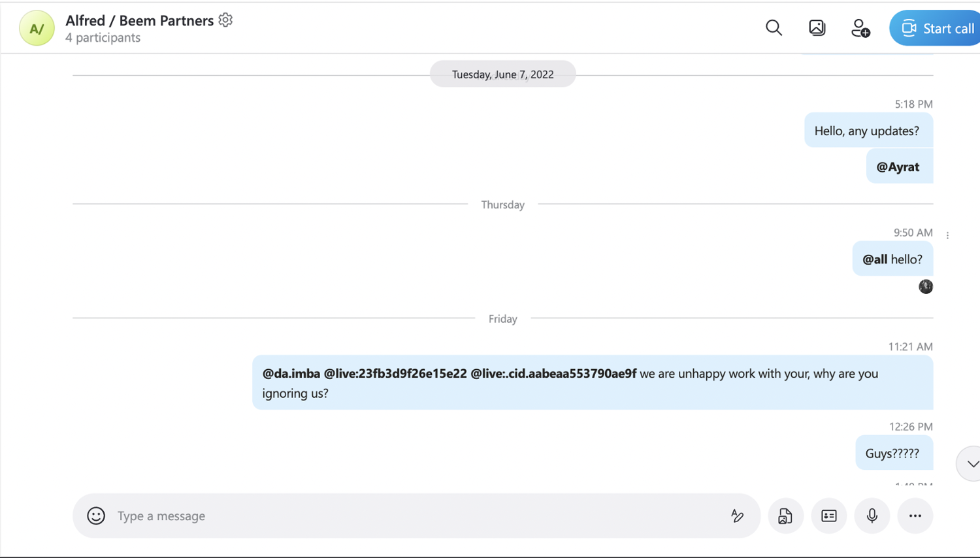
Task: Click the Alfred / Beem Partners group avatar
Action: 37,28
